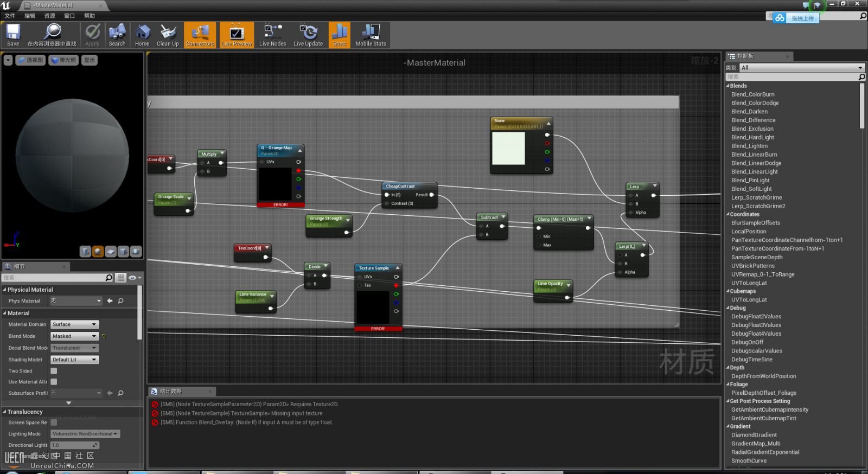Toggle the Connectors toolbar button
868x474 pixels.
[x=200, y=35]
